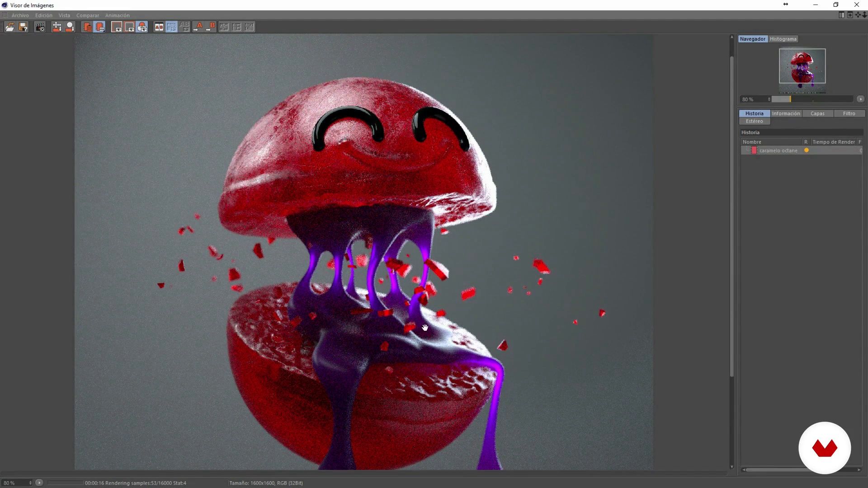868x488 pixels.
Task: Click the round arrow button beside zoom slider
Action: click(860, 99)
